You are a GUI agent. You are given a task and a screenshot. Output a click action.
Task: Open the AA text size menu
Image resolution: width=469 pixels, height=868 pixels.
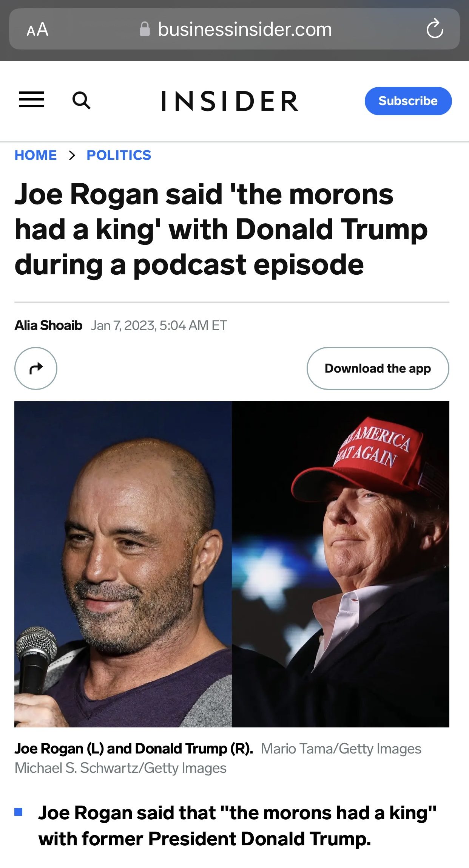coord(37,29)
